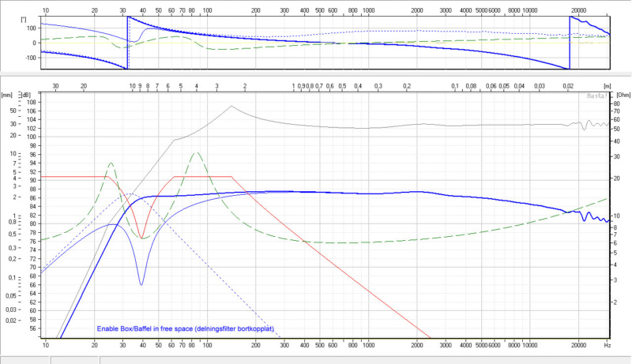
Task: Click the Basta! watermark in the main plot
Action: 598,96
